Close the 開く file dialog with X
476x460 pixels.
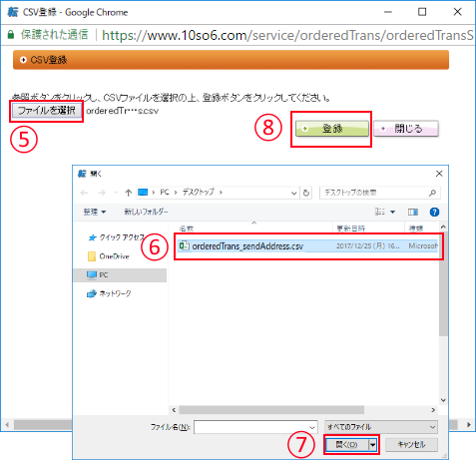coord(439,174)
